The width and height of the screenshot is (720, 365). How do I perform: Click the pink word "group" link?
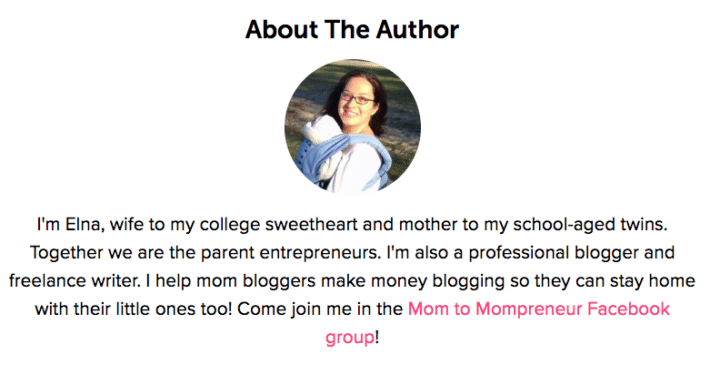[350, 338]
